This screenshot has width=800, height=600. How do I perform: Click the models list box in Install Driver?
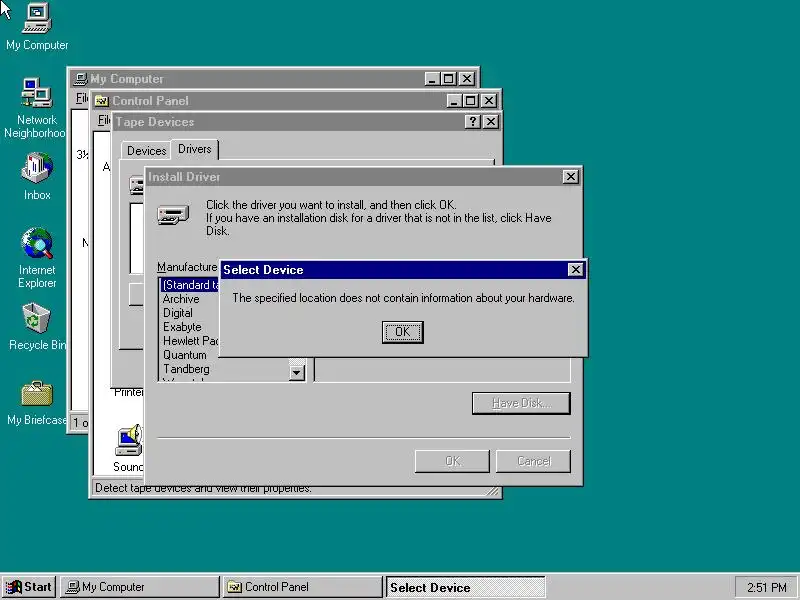442,369
